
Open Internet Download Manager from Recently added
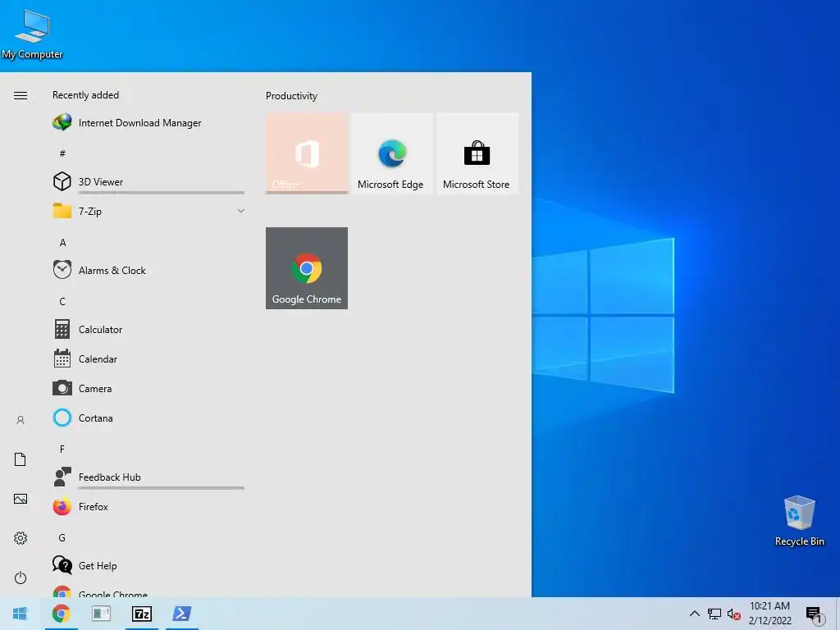(148, 123)
